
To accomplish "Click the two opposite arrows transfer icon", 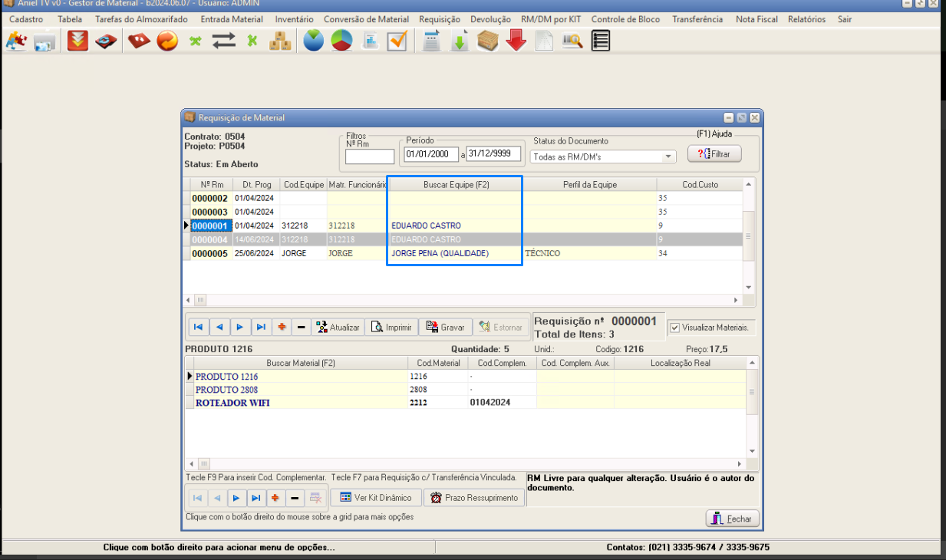I will tap(223, 41).
